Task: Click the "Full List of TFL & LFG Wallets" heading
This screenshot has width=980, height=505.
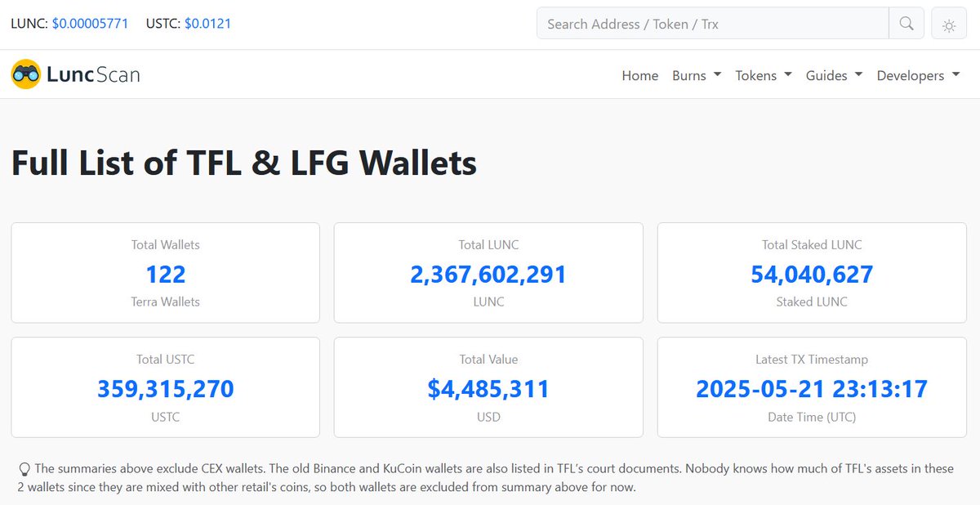Action: click(244, 163)
